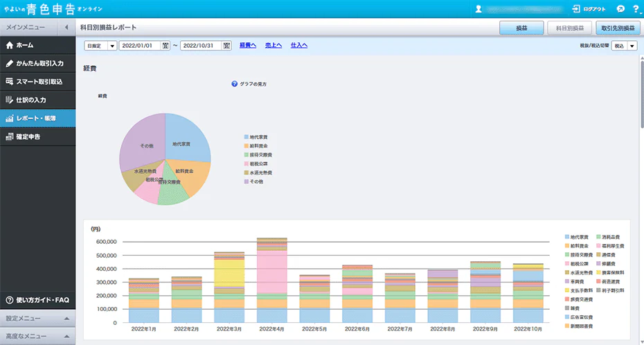Click the ログアウト logout icon

[x=577, y=9]
